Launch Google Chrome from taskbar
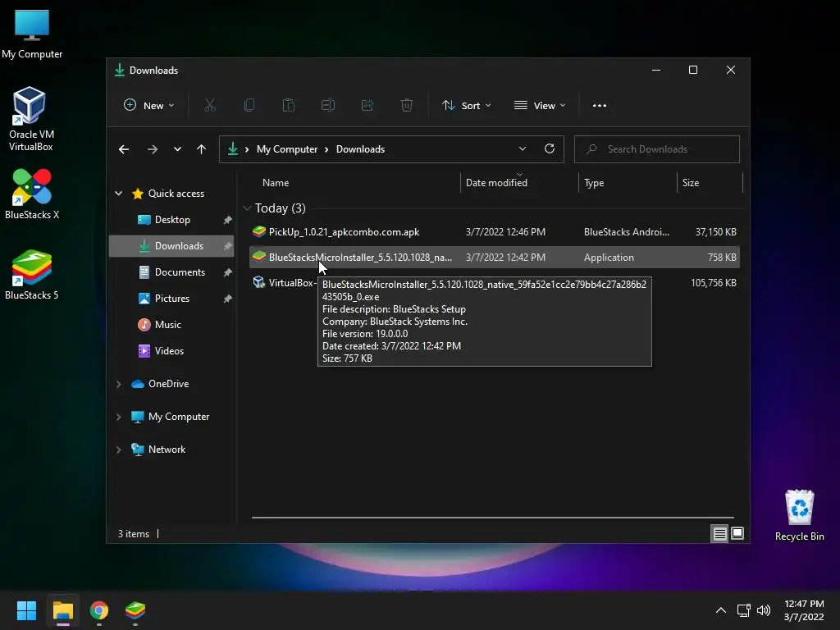Screen dimensions: 840x630 coord(99,610)
